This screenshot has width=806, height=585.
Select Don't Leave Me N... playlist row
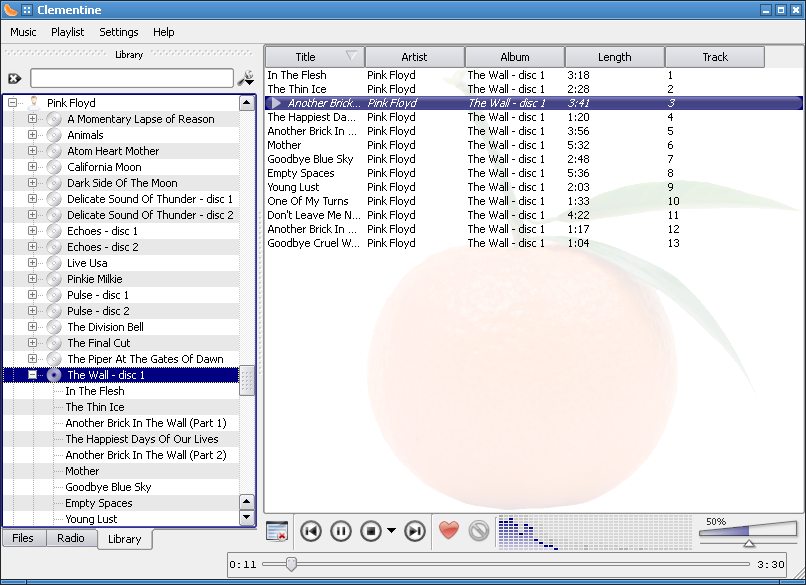534,215
